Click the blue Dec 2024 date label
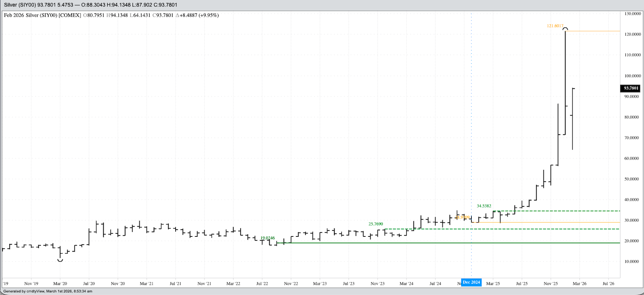The image size is (644, 295). [x=471, y=282]
